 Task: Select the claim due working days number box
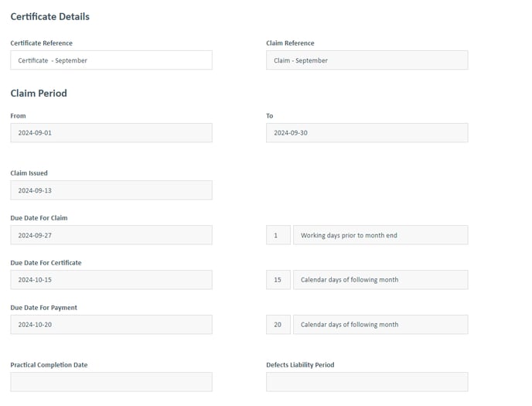278,235
